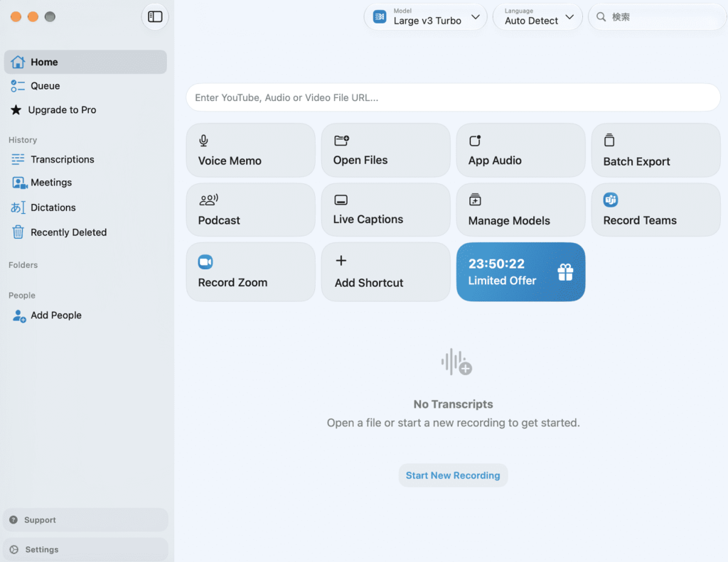Open Meetings history
728x562 pixels.
(x=85, y=183)
